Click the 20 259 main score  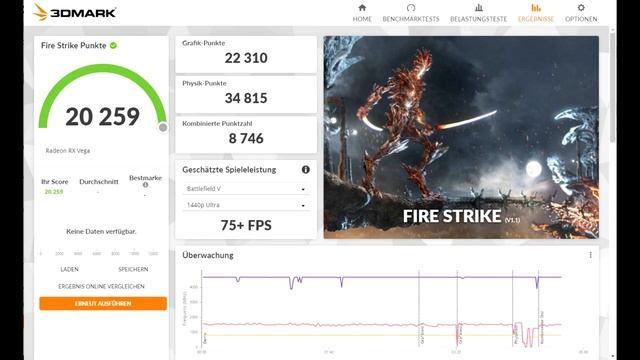(x=102, y=117)
